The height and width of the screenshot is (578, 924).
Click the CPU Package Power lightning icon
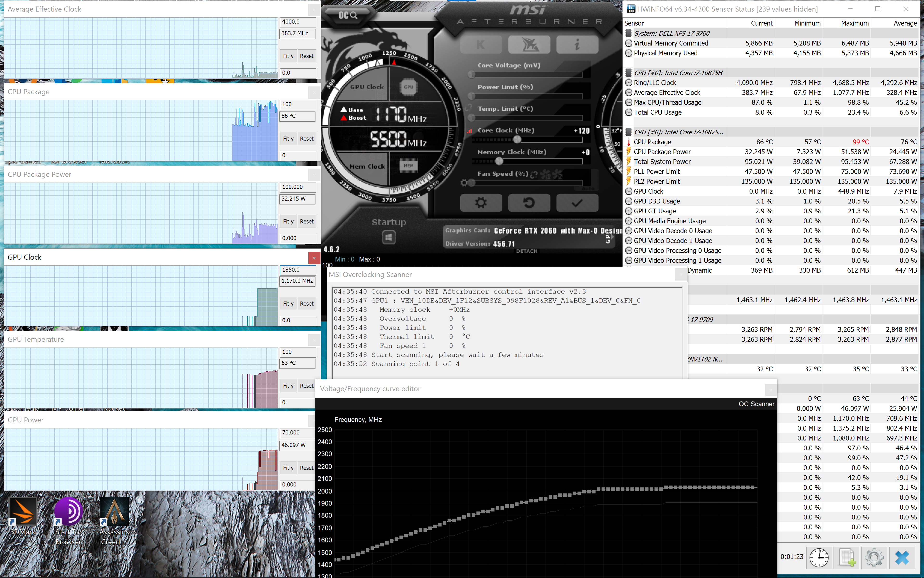coord(629,152)
